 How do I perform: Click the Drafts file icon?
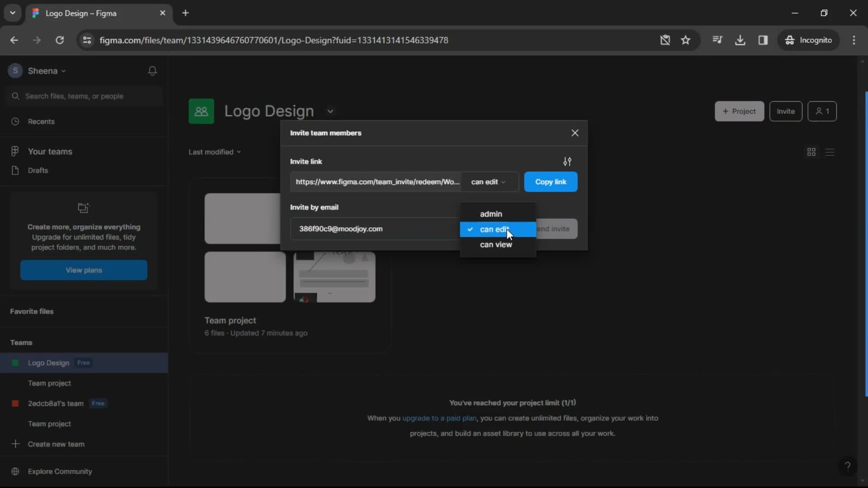point(15,170)
